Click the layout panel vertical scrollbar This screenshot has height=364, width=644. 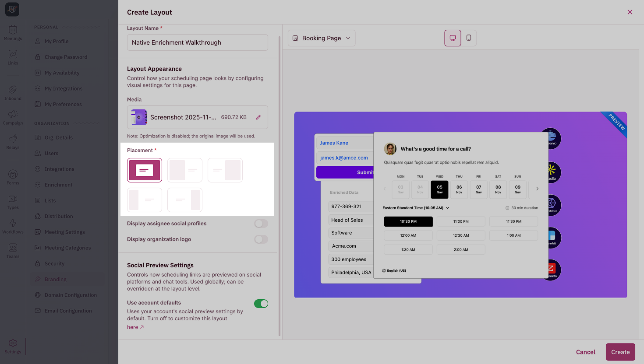[x=280, y=186]
